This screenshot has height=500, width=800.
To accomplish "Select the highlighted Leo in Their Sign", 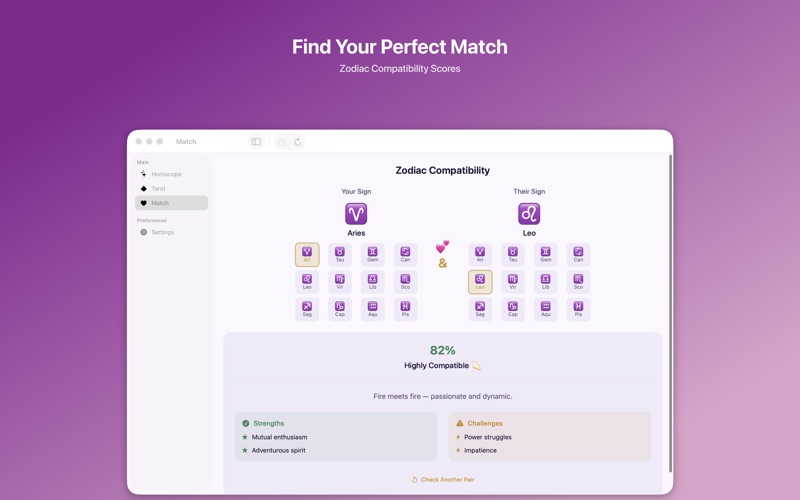I will 480,282.
